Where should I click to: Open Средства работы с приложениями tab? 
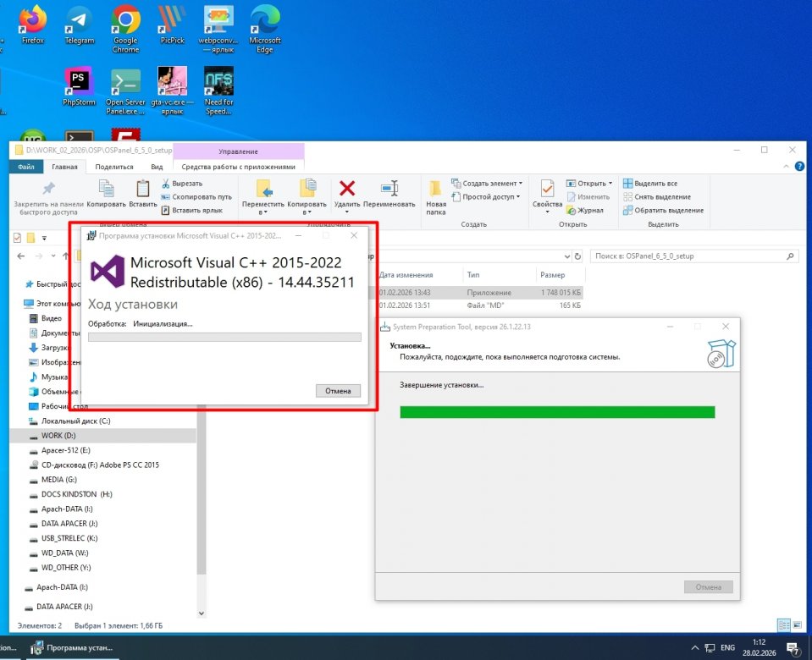click(x=238, y=167)
